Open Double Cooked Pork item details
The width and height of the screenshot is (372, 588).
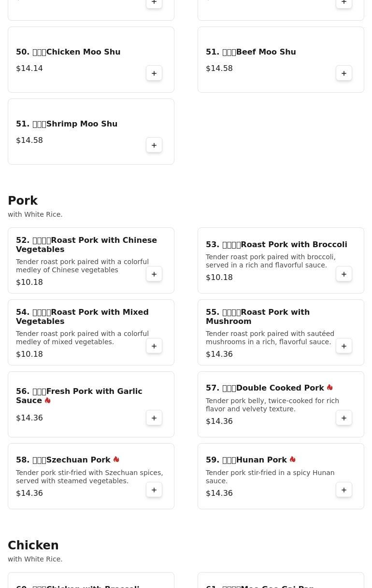click(x=265, y=388)
